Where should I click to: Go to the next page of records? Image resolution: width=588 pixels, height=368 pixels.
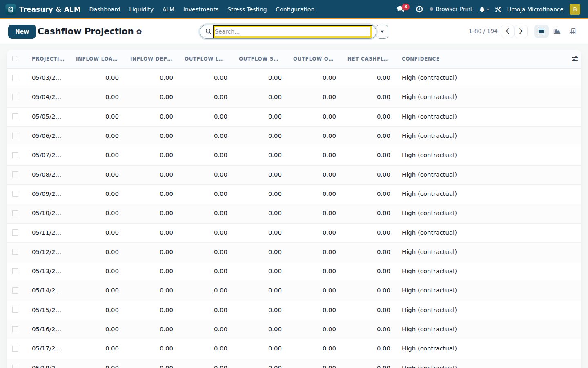pos(521,31)
